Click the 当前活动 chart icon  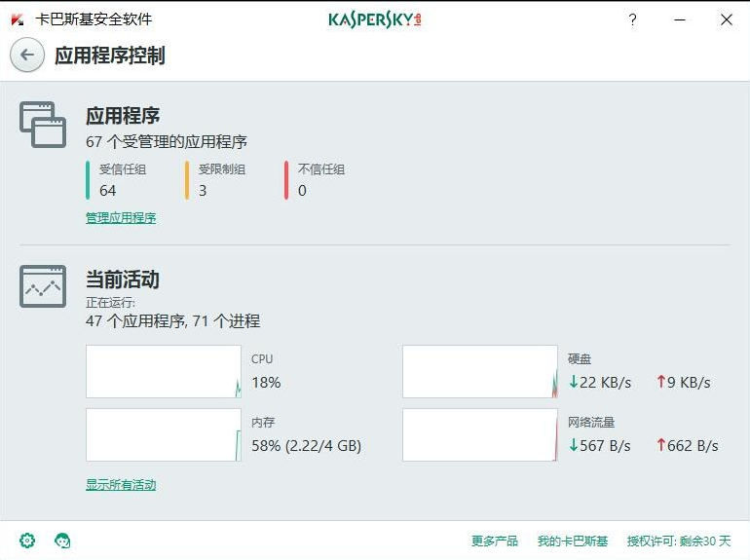43,286
